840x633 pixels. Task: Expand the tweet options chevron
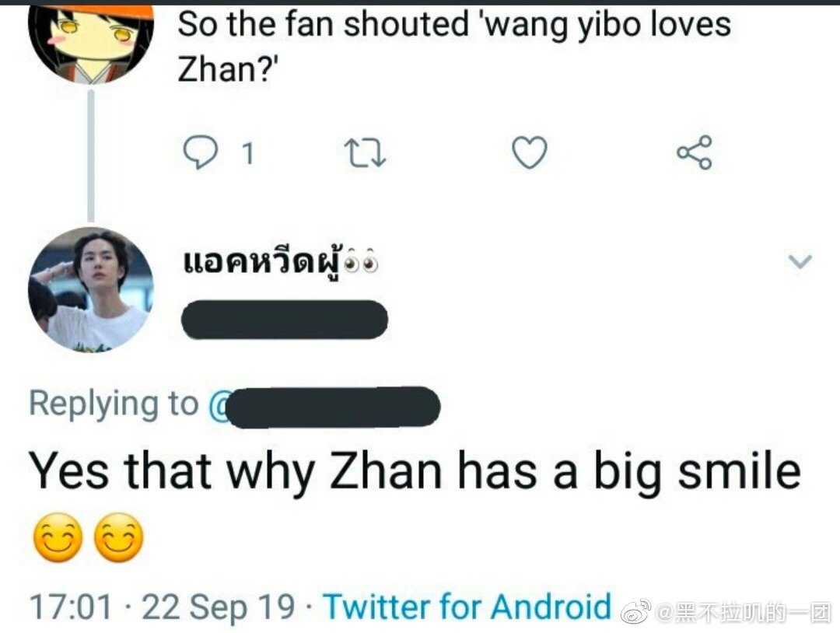tap(801, 261)
